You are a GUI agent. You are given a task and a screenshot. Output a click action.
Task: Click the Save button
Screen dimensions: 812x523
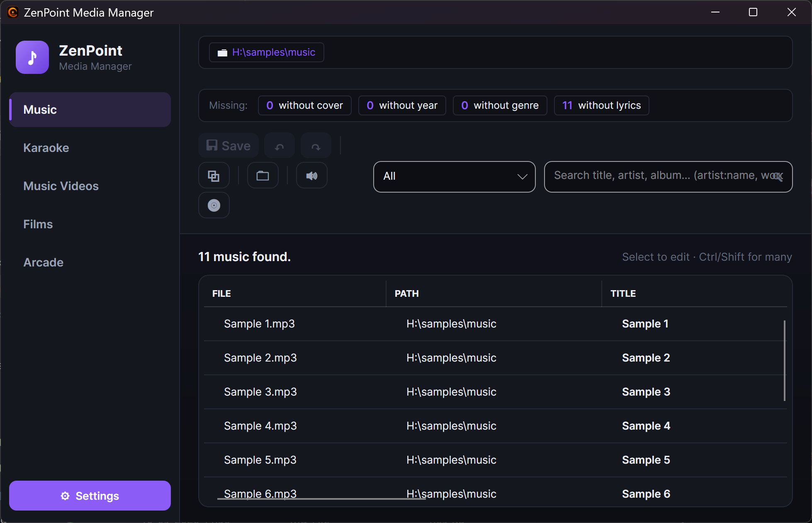(x=229, y=146)
